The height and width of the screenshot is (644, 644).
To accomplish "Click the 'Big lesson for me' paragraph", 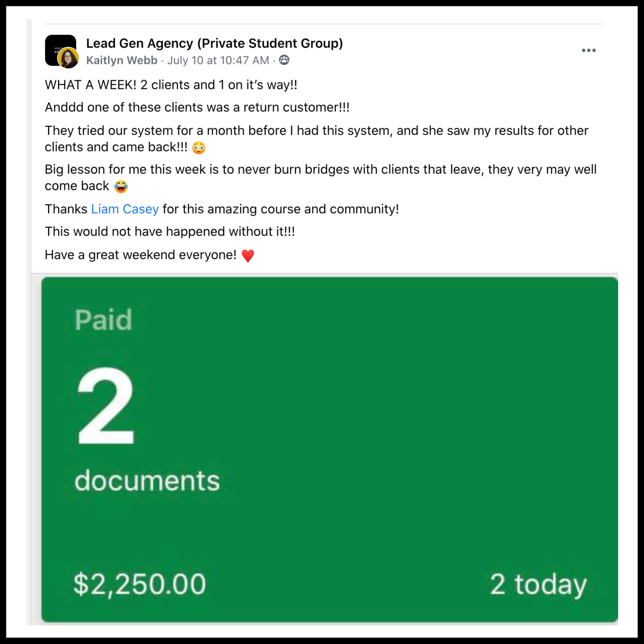I will coord(321,178).
